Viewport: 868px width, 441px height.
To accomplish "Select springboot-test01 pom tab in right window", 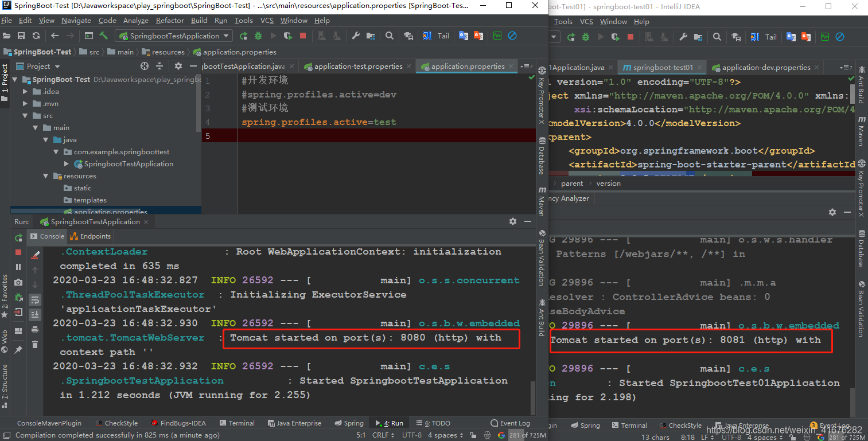I will coord(663,68).
